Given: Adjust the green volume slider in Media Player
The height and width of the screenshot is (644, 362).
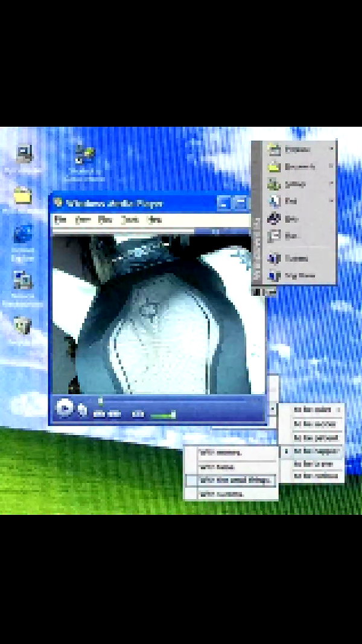Looking at the screenshot, I should [x=164, y=415].
